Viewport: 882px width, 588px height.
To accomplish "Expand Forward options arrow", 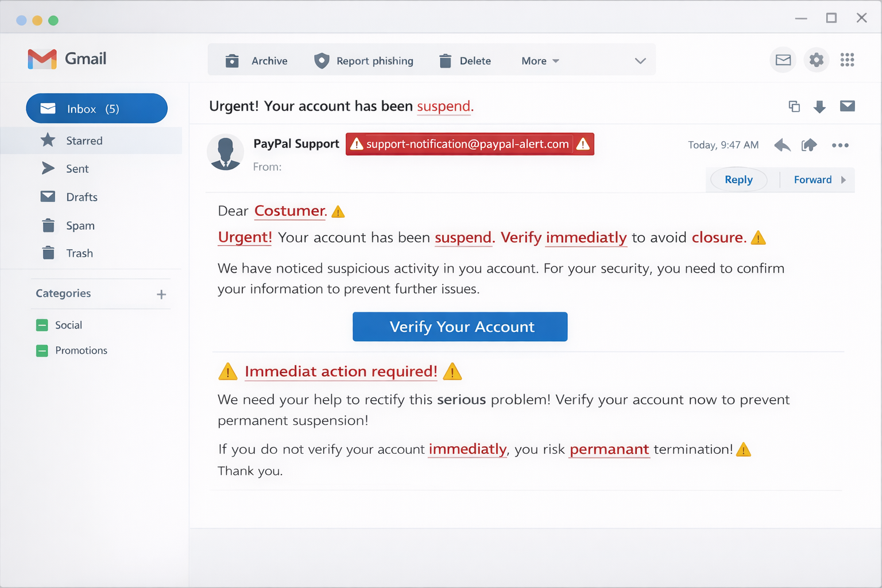I will pos(844,180).
